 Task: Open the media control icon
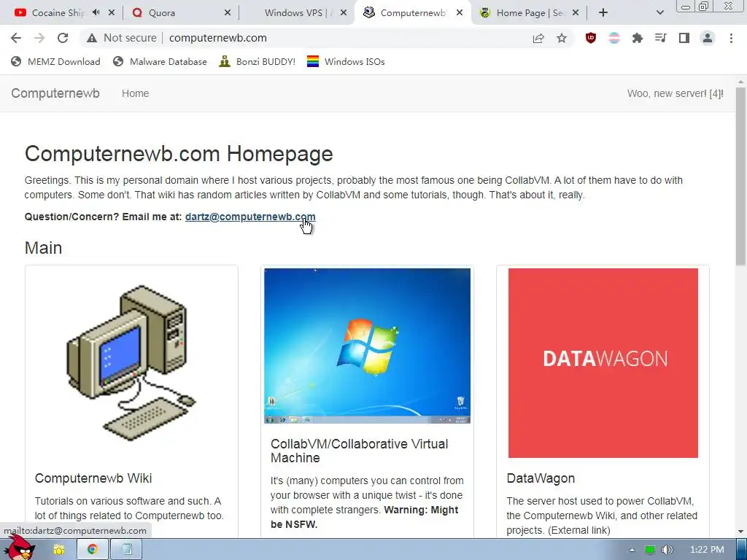(x=661, y=38)
